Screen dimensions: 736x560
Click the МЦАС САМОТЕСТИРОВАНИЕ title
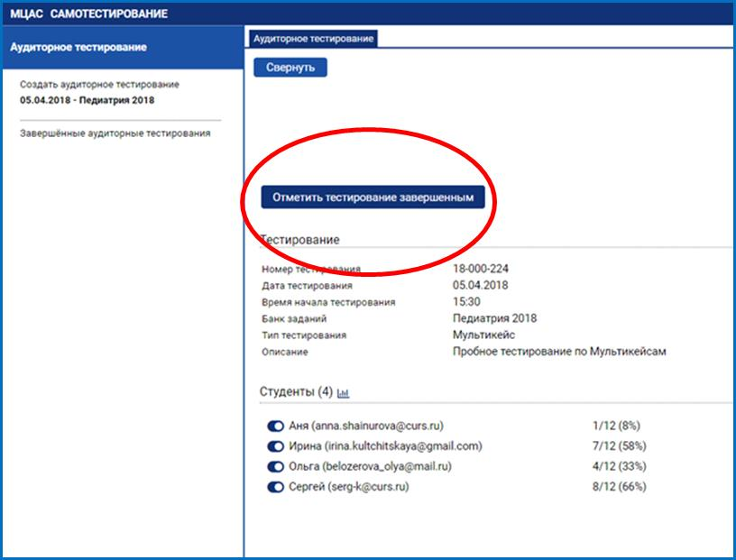[x=88, y=14]
